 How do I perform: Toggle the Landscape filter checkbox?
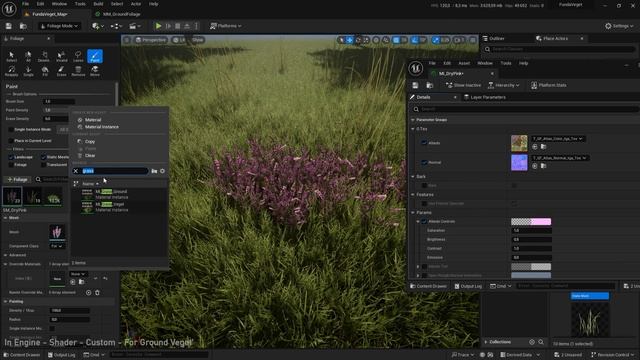pyautogui.click(x=11, y=157)
